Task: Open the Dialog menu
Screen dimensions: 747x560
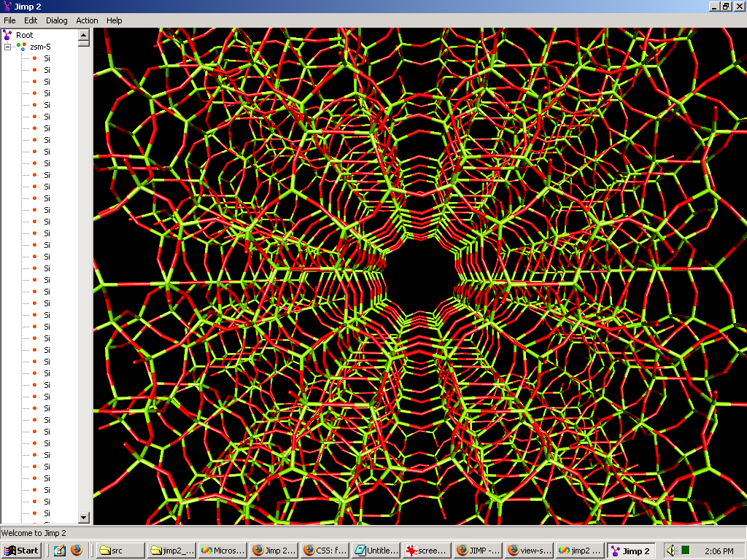Action: 57,20
